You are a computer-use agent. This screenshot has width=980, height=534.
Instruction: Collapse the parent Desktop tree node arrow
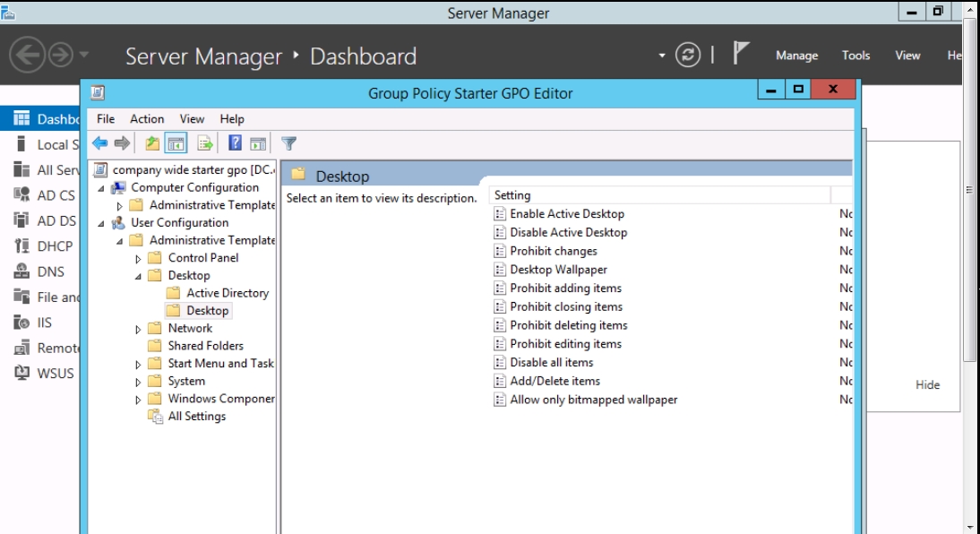pos(138,276)
